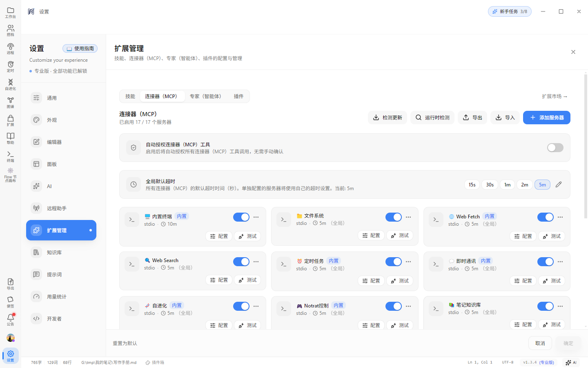Open the Flow 节点画布 icon
This screenshot has width=588, height=368.
pyautogui.click(x=11, y=175)
